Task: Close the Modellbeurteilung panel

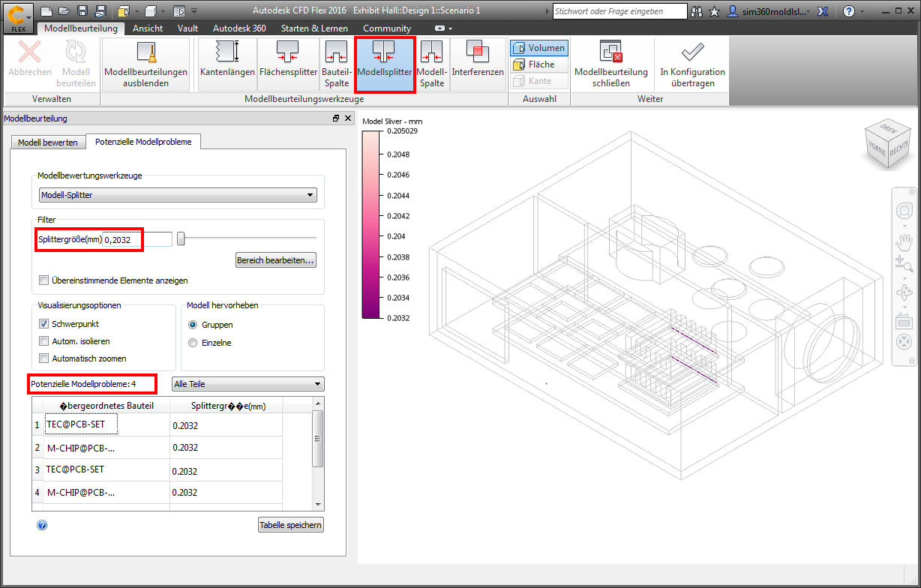Action: 348,118
